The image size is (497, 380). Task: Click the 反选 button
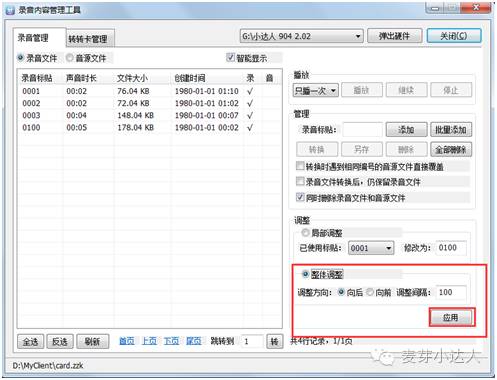(x=60, y=342)
